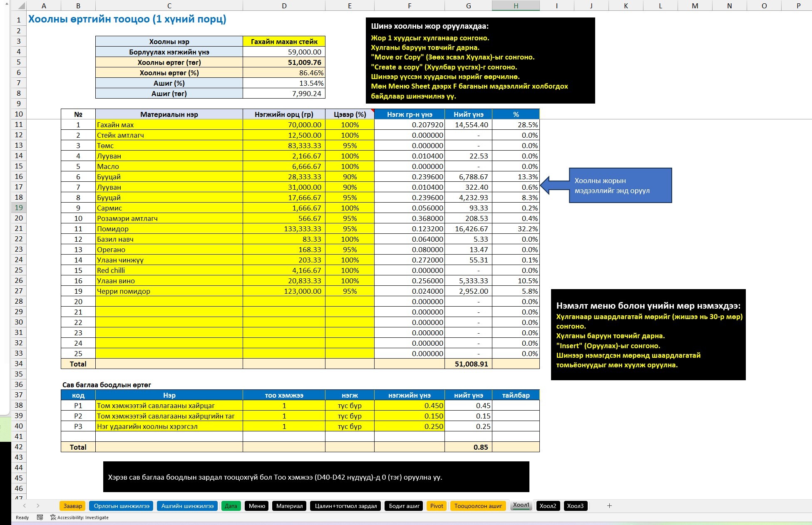The width and height of the screenshot is (812, 525).
Task: Click the macro recording status bar icon
Action: (40, 518)
